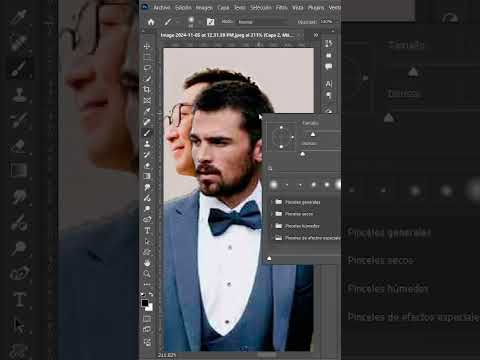
Task: Open the comments panel speech-bubble icon
Action: click(x=329, y=67)
